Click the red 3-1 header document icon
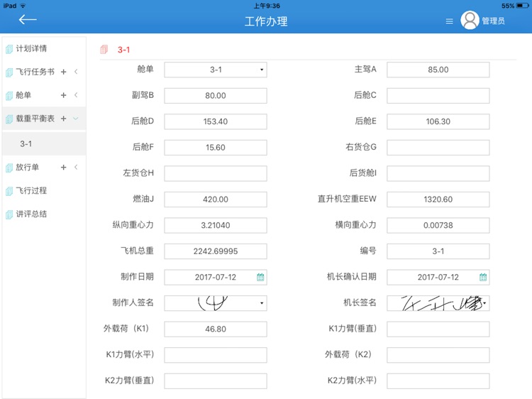This screenshot has height=399, width=532. [104, 50]
